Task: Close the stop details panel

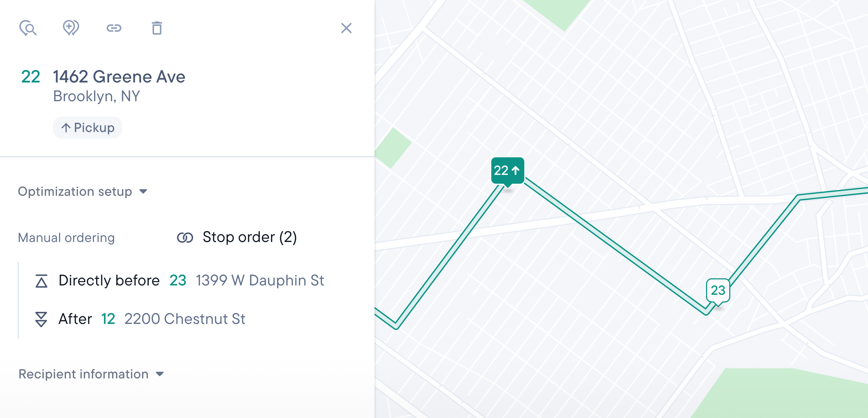Action: [x=347, y=28]
